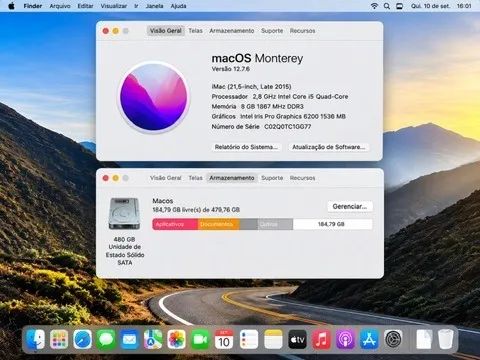Click the 8 GB 1867 MHz DDR3 memory text
This screenshot has height=360, width=480.
coord(272,107)
